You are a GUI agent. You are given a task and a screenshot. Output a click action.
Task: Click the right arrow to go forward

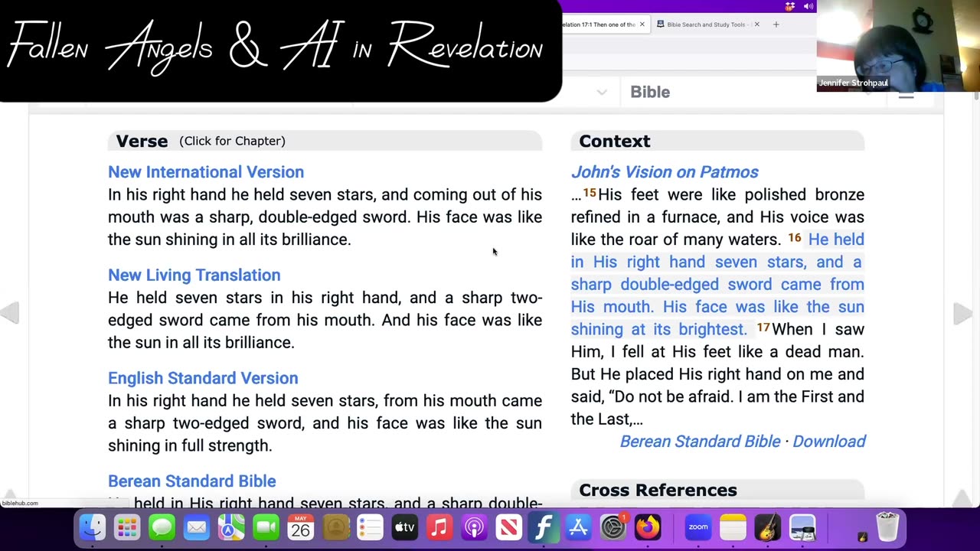pos(962,313)
